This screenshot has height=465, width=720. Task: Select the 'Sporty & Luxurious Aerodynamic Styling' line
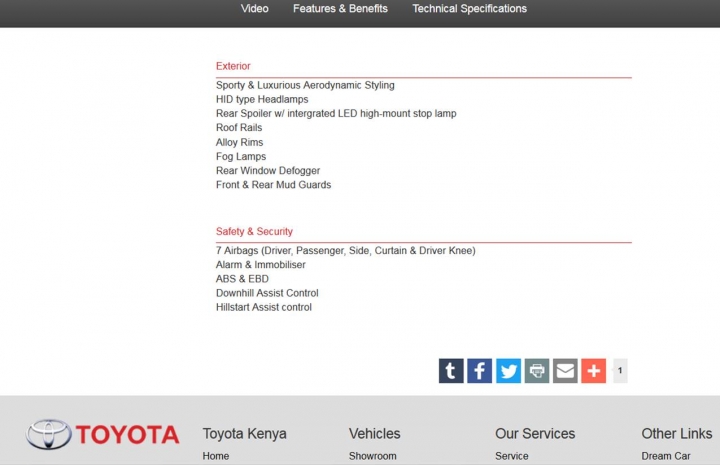305,85
